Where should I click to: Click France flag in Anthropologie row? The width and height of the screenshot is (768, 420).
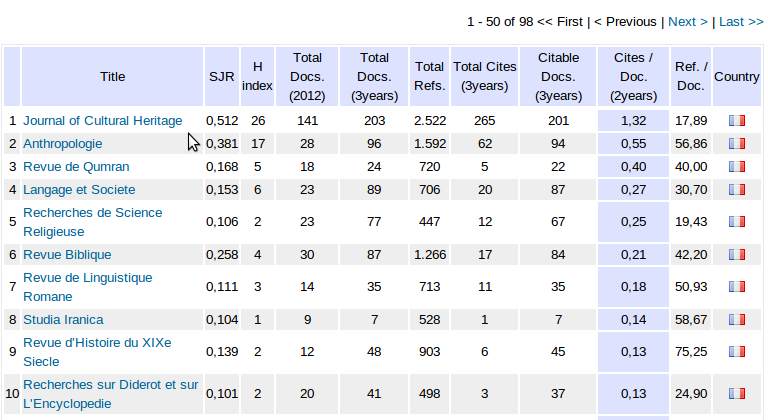coord(737,144)
